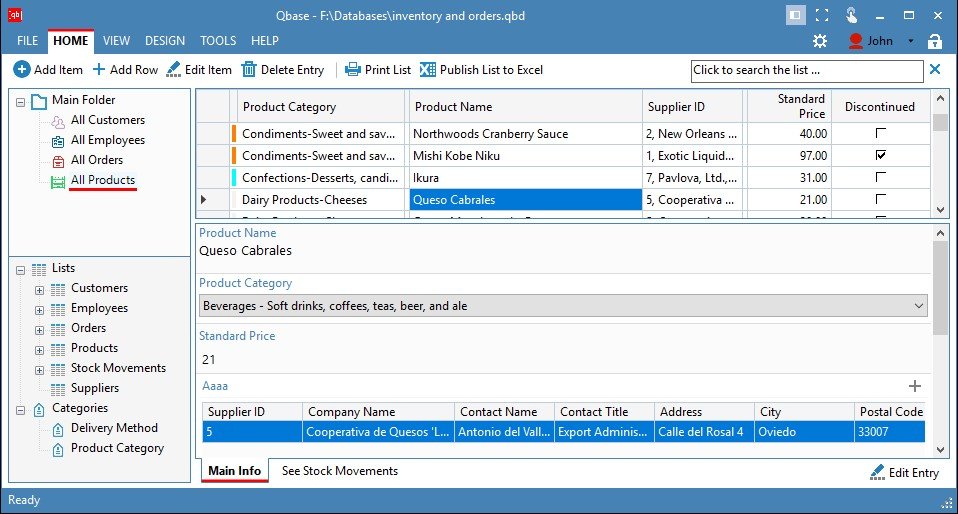Open the John user dropdown arrow
Image resolution: width=958 pixels, height=514 pixels.
(x=910, y=41)
